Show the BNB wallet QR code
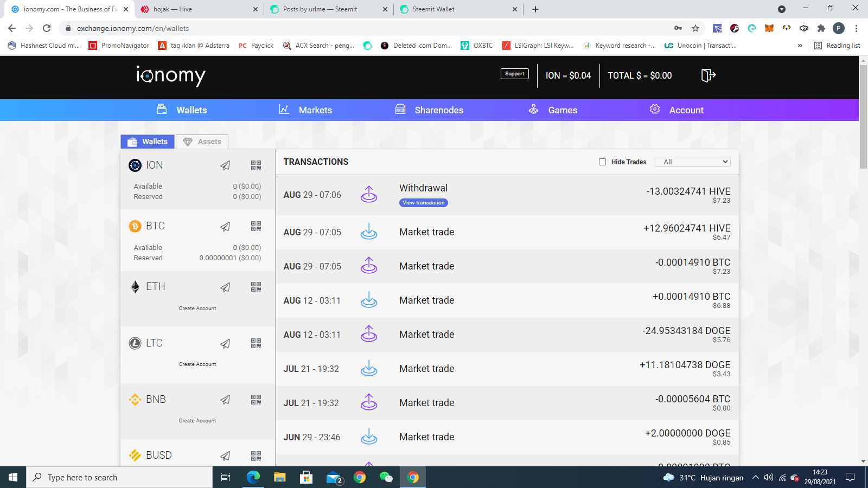This screenshot has width=868, height=488. 256,400
